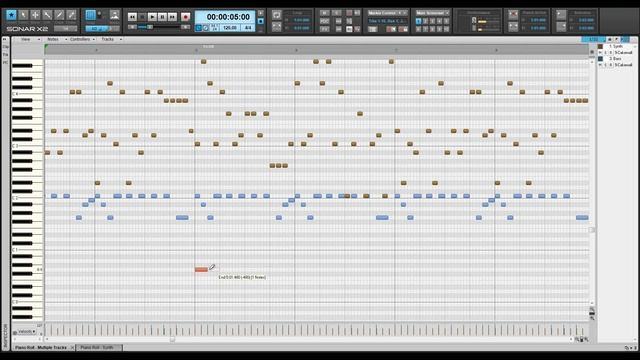The height and width of the screenshot is (360, 640).
Task: Click the vertical zoom magnifier icon
Action: click(x=592, y=318)
